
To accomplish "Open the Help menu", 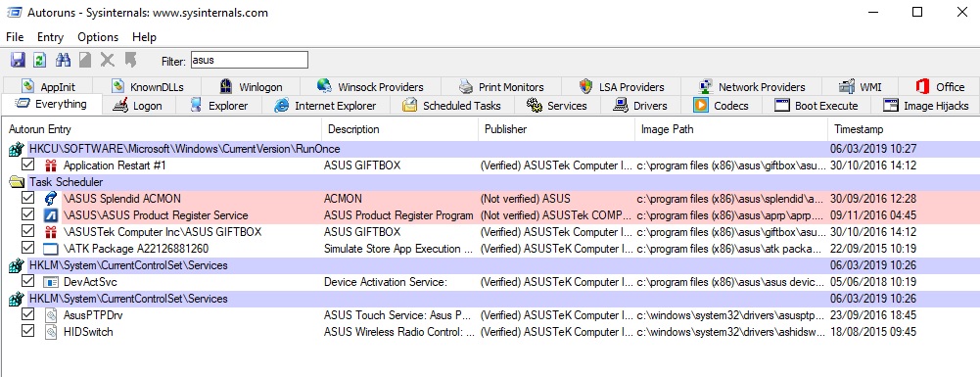I will click(144, 37).
